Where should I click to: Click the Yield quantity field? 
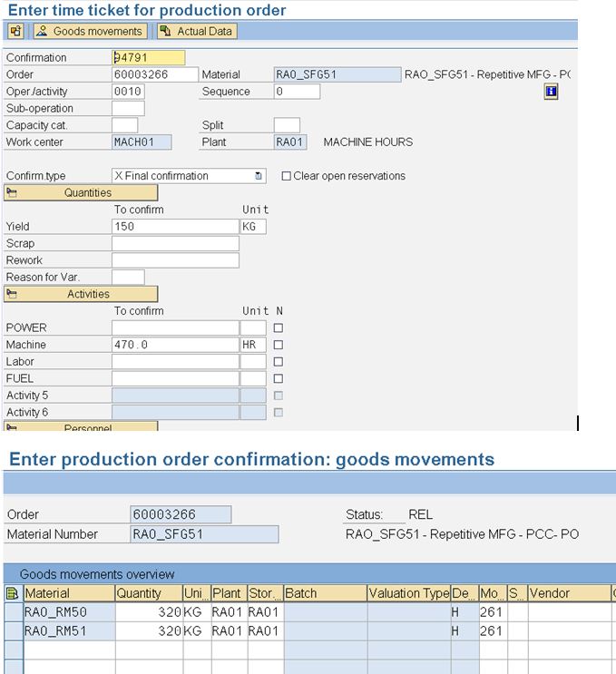point(175,227)
